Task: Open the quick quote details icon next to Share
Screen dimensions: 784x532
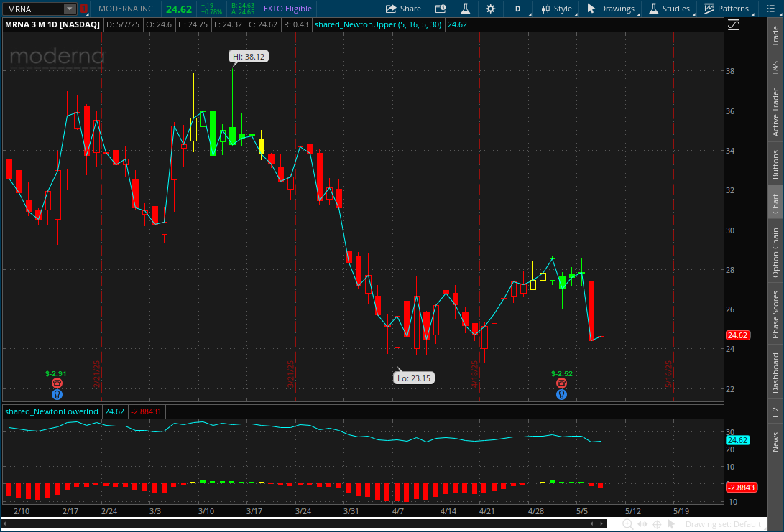Action: [440, 9]
